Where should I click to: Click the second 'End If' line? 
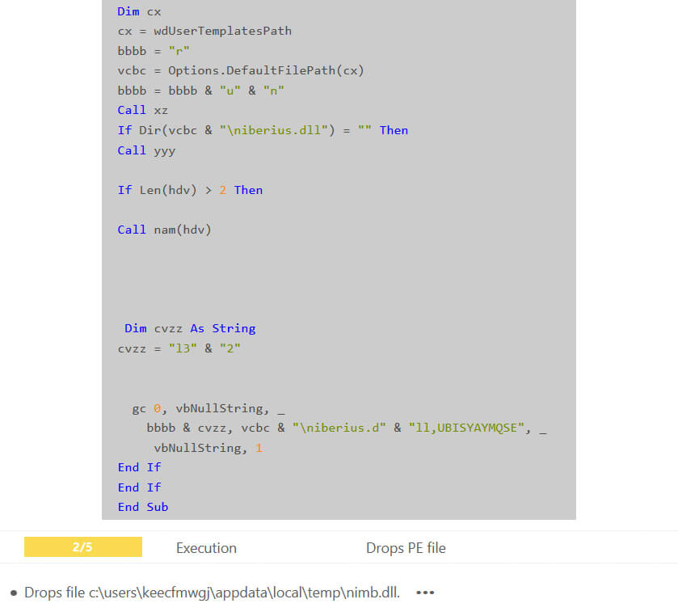click(x=139, y=487)
